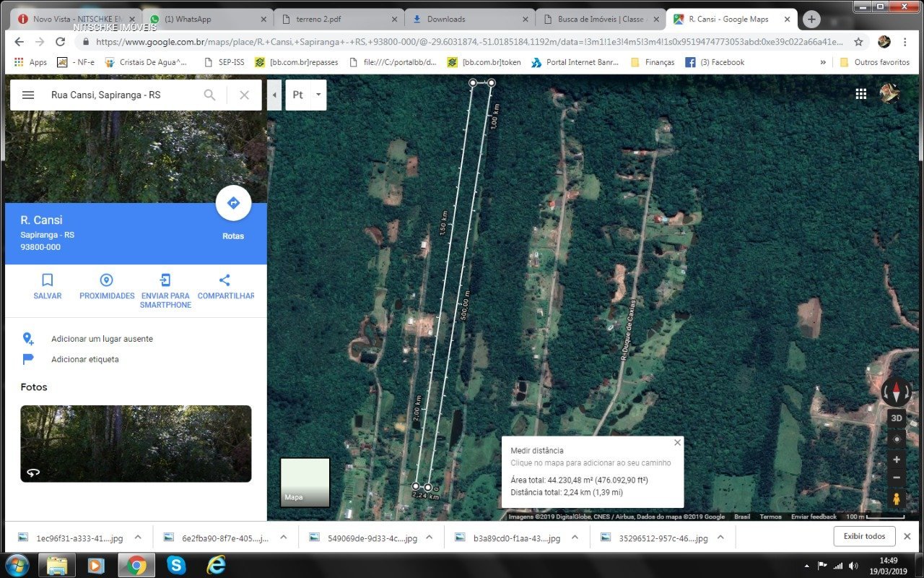The height and width of the screenshot is (578, 924).
Task: Switch to Mapa layer view
Action: (305, 482)
